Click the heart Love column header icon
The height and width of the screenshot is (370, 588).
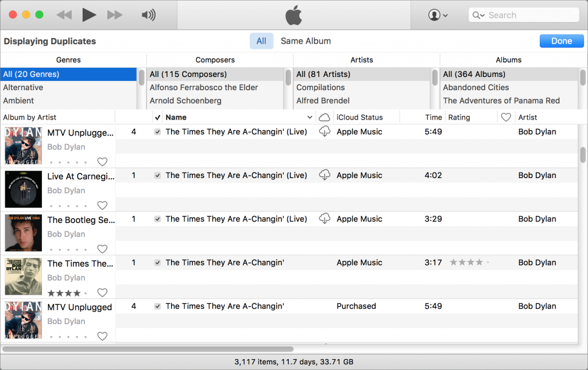(506, 117)
